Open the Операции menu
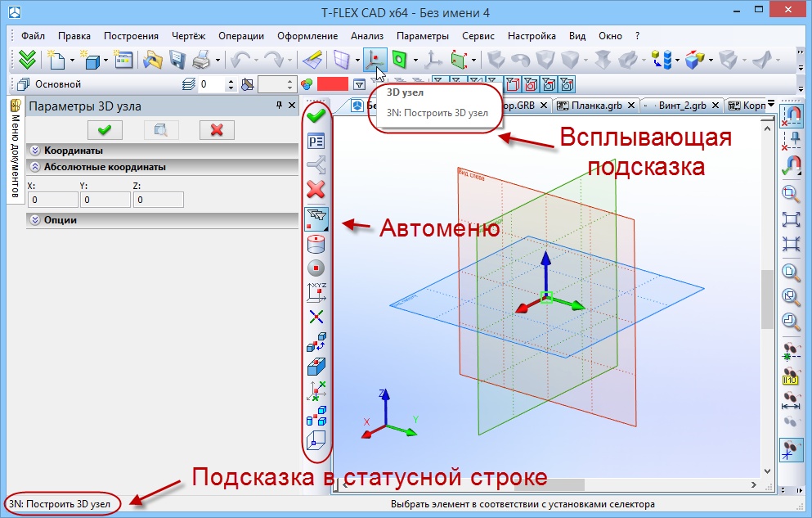 coord(241,36)
